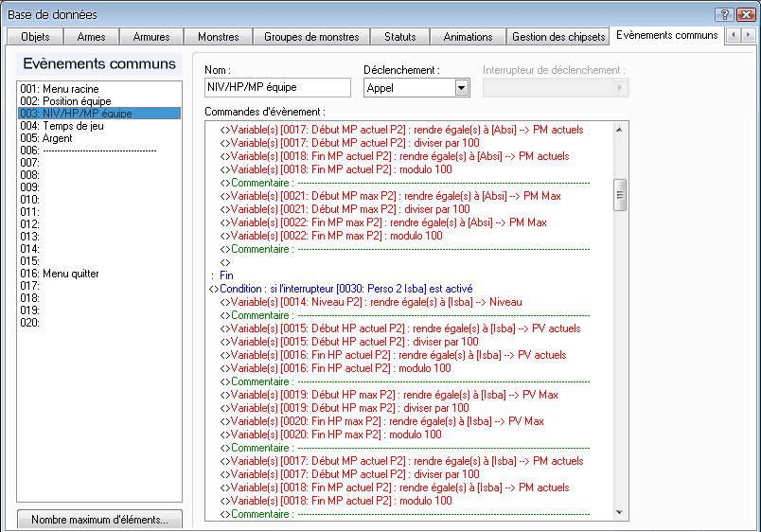Open the Objets tab
This screenshot has height=532, width=761.
(x=35, y=37)
